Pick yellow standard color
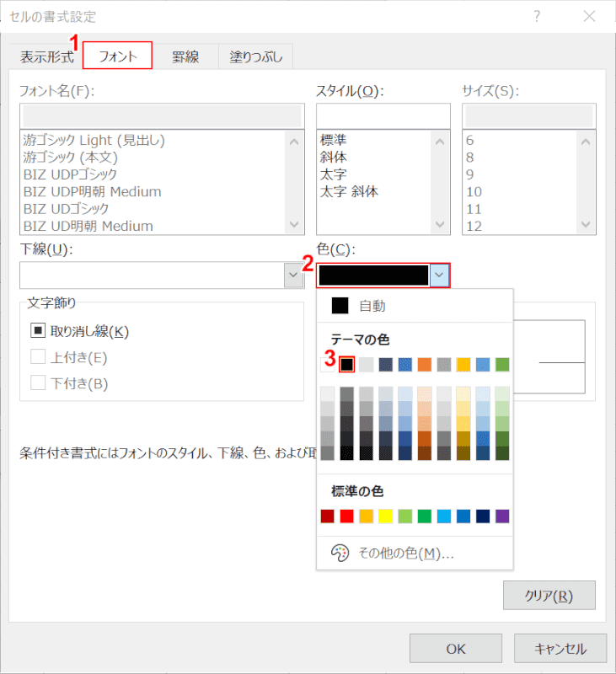The height and width of the screenshot is (674, 616). [386, 516]
